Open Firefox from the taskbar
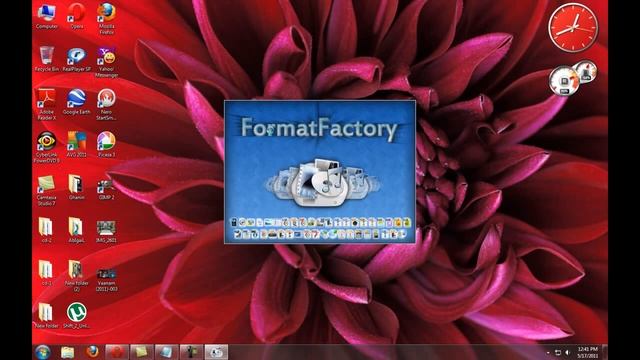The width and height of the screenshot is (640, 360). pos(93,352)
